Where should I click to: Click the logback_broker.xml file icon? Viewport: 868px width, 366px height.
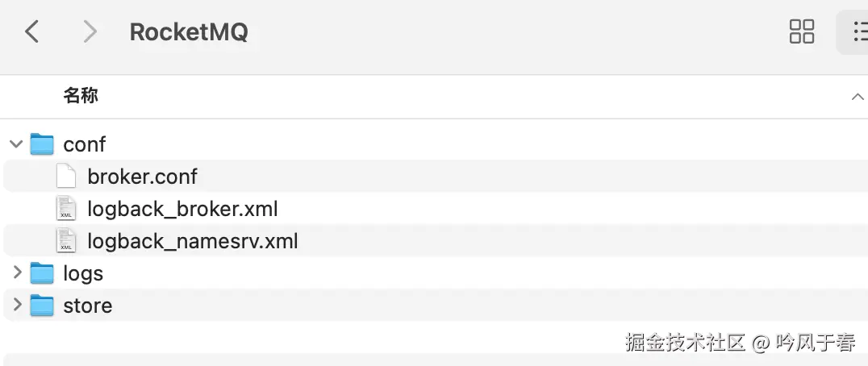(x=66, y=209)
